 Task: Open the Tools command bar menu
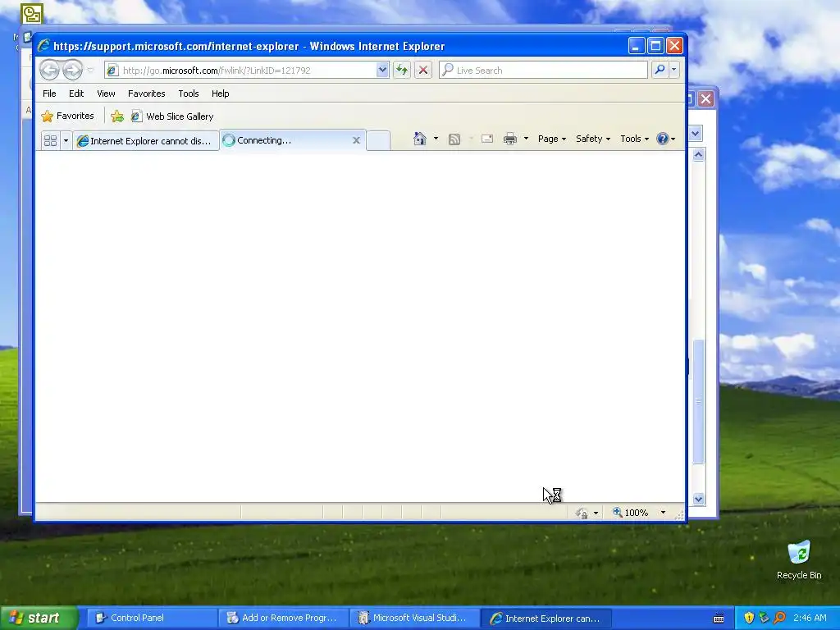(634, 139)
